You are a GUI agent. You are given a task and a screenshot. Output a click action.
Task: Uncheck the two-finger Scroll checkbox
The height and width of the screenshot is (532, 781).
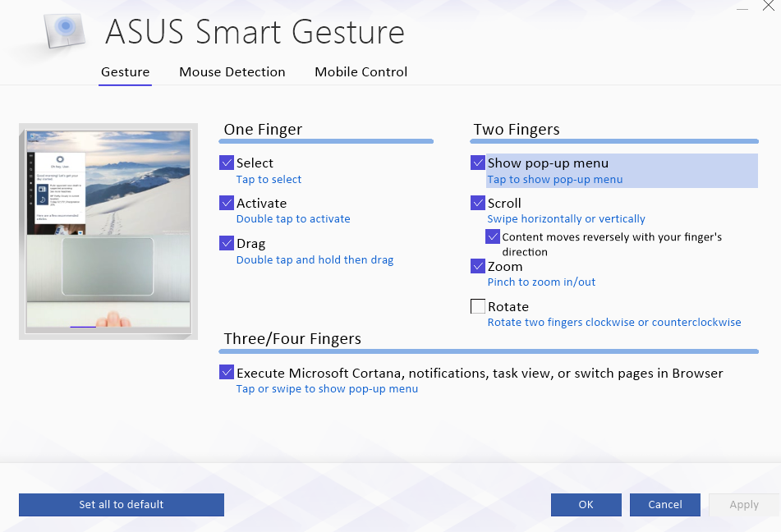478,203
